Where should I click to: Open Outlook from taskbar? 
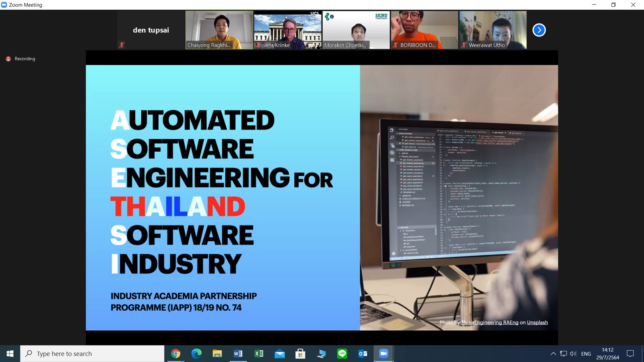tap(363, 354)
